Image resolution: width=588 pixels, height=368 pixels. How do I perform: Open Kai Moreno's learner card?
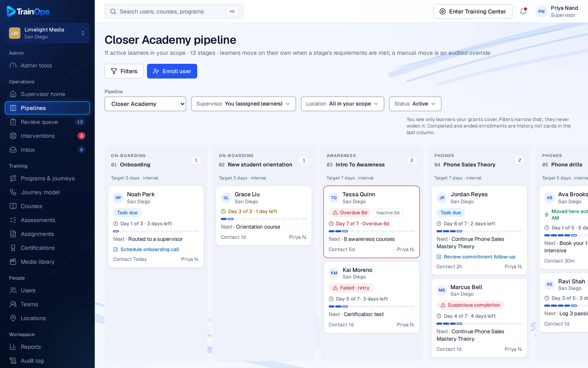click(371, 297)
